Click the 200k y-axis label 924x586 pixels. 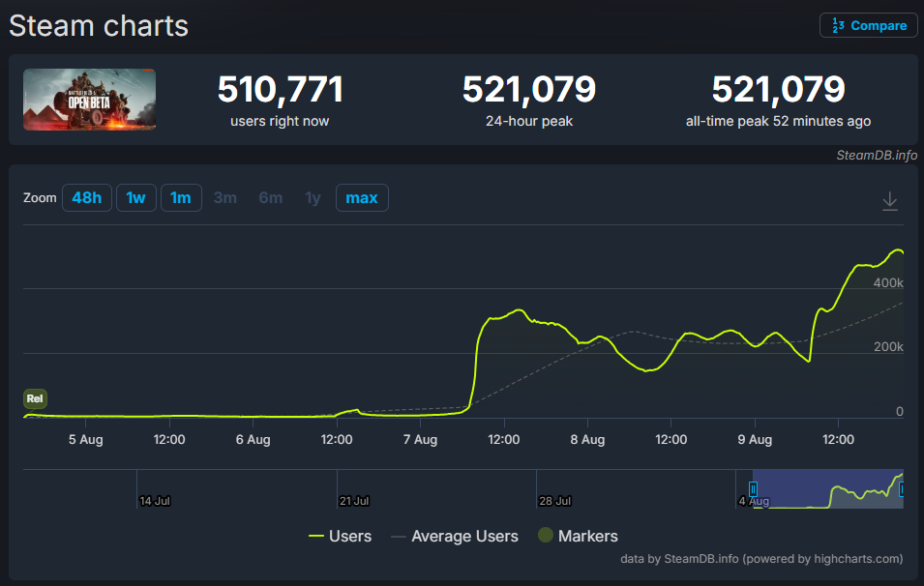pyautogui.click(x=888, y=347)
